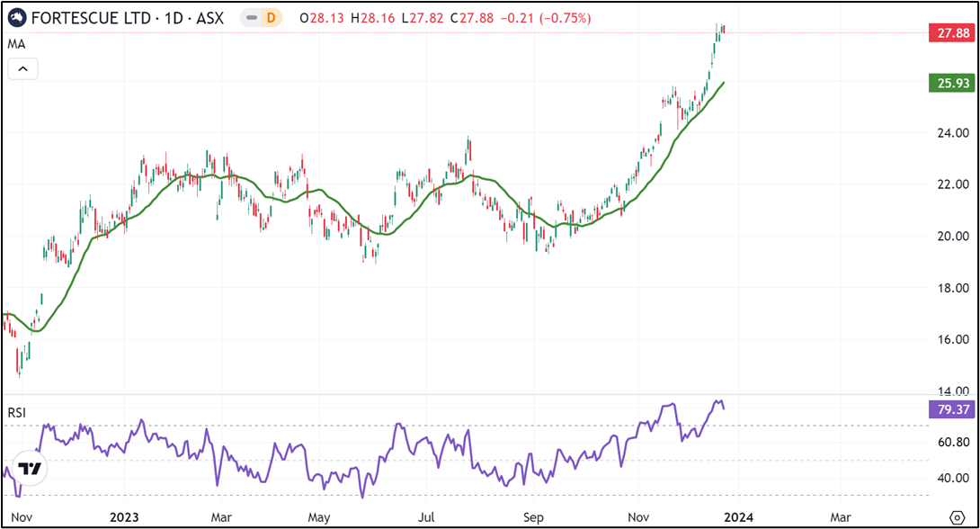Image resolution: width=980 pixels, height=529 pixels.
Task: Select the RSI indicator label
Action: coord(17,413)
